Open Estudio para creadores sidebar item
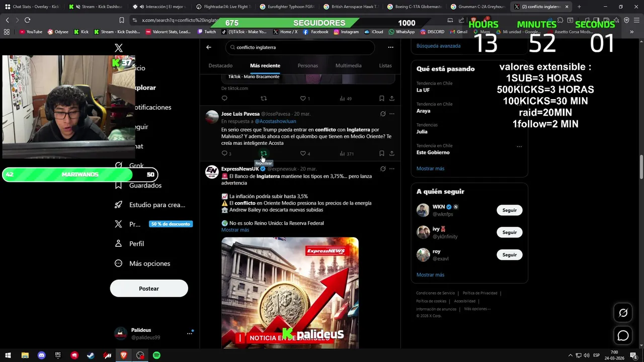The image size is (644, 362). (x=150, y=205)
